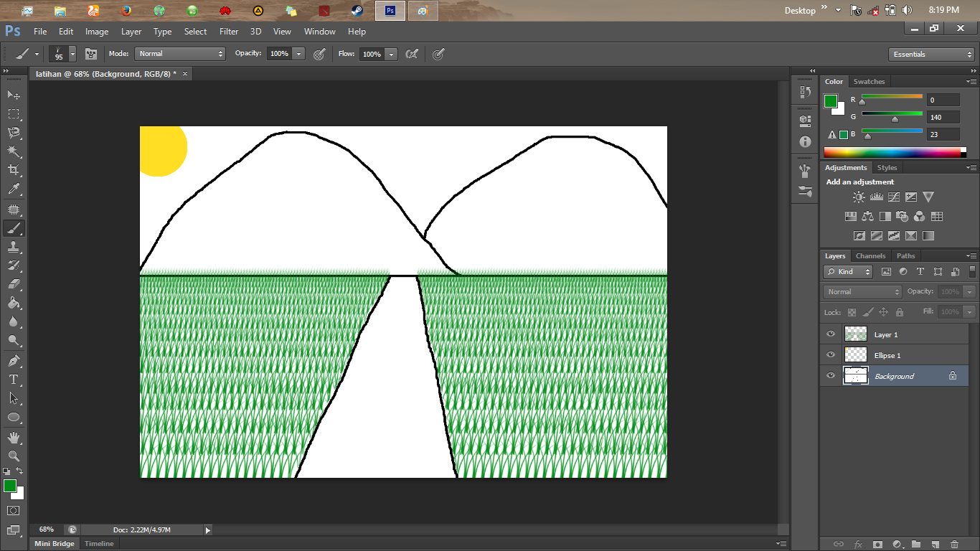Open the brush blending Mode dropdown
The height and width of the screenshot is (551, 980).
pos(179,54)
